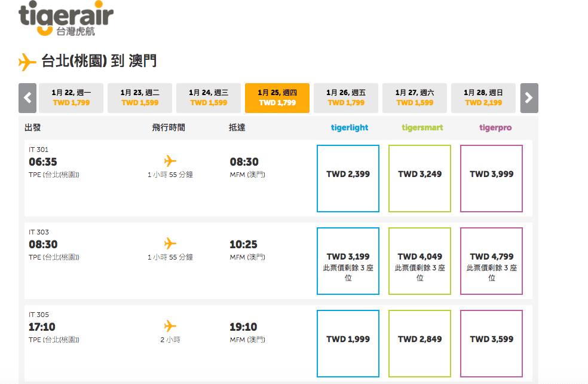Select the 1月 26 週五 date tab
This screenshot has width=588, height=384.
pos(346,98)
